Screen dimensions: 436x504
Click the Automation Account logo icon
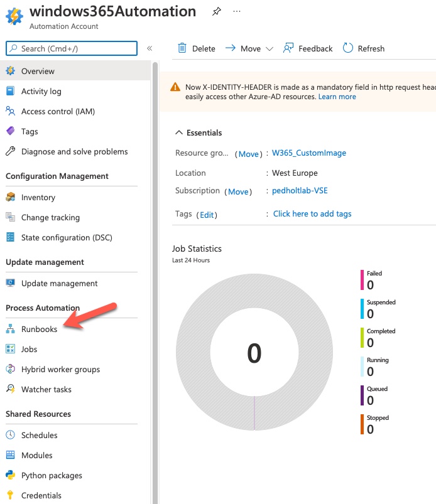coord(14,16)
